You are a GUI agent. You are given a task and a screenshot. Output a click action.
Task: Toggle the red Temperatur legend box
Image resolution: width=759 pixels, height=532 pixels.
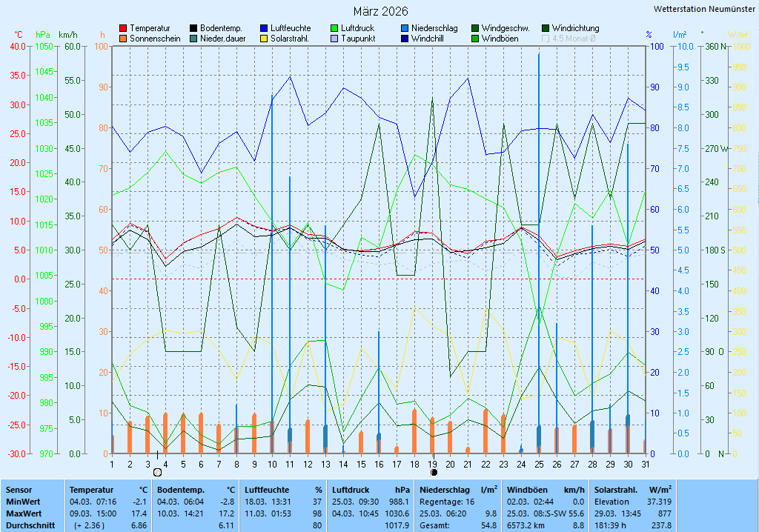[123, 28]
